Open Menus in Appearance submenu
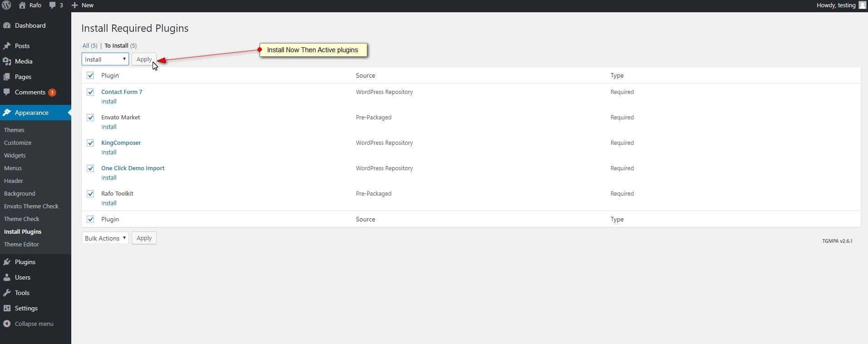Screen dimensions: 868x344 click(13, 168)
